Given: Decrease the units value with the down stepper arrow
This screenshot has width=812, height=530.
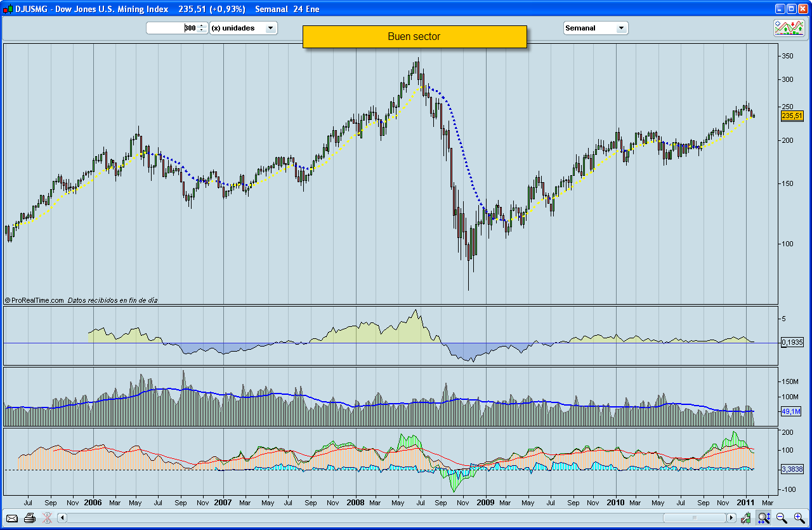Looking at the screenshot, I should pyautogui.click(x=202, y=30).
